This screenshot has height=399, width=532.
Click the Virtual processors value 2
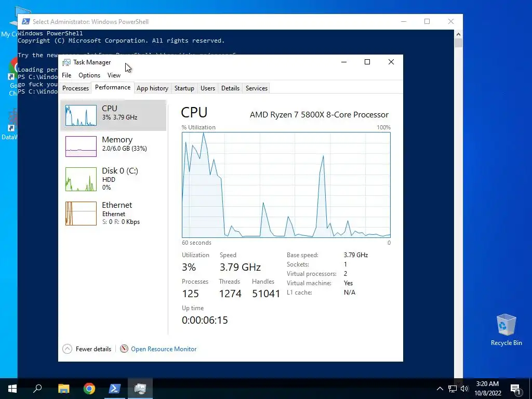[x=345, y=273]
